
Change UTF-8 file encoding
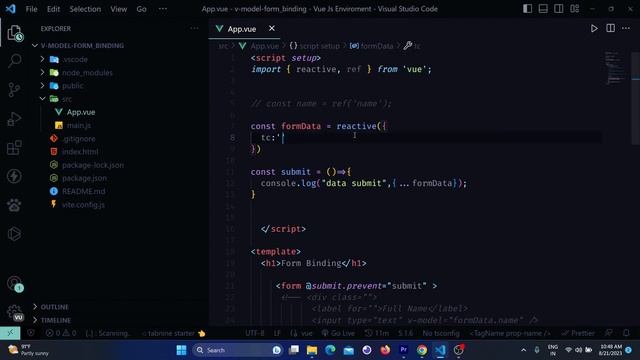[x=255, y=333]
